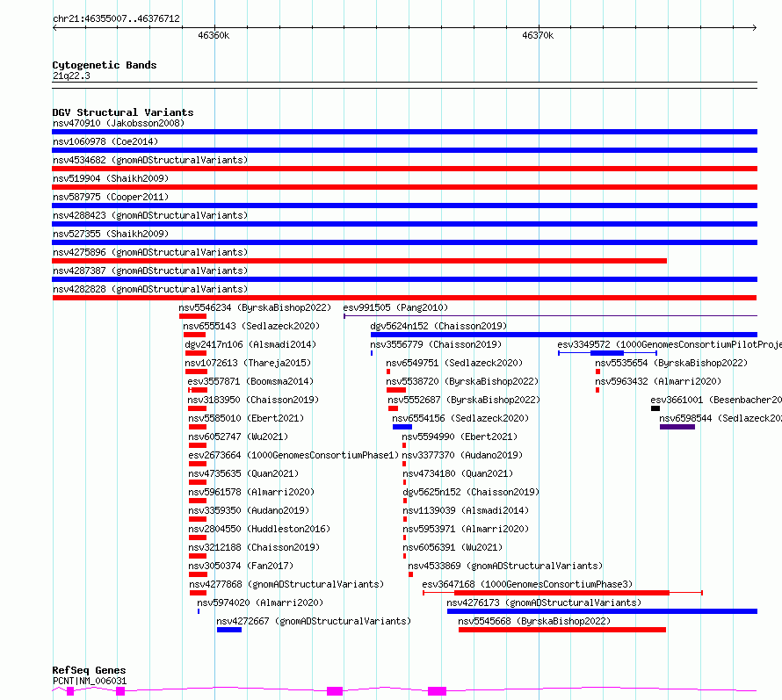Select dgv5625n152 (Chaisson2019) label
782x700 pixels.
tap(471, 492)
